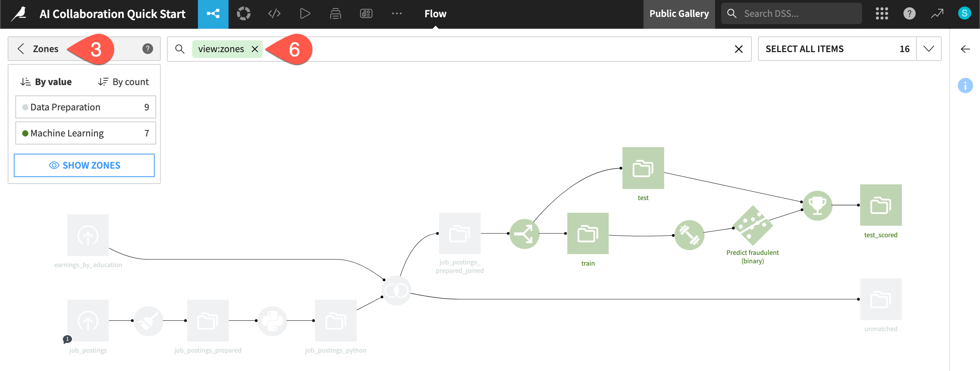Select the test_scored dataset

(x=881, y=205)
